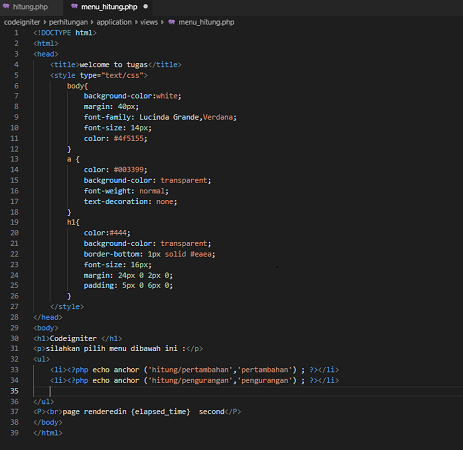
Task: Click the unsaved dot on menu_hitung.php tab
Action: pyautogui.click(x=146, y=6)
